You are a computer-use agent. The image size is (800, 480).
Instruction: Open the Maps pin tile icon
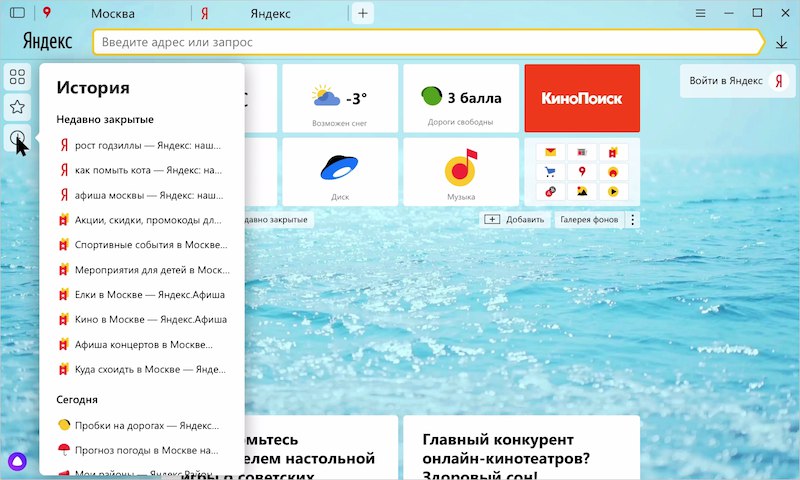coord(582,172)
